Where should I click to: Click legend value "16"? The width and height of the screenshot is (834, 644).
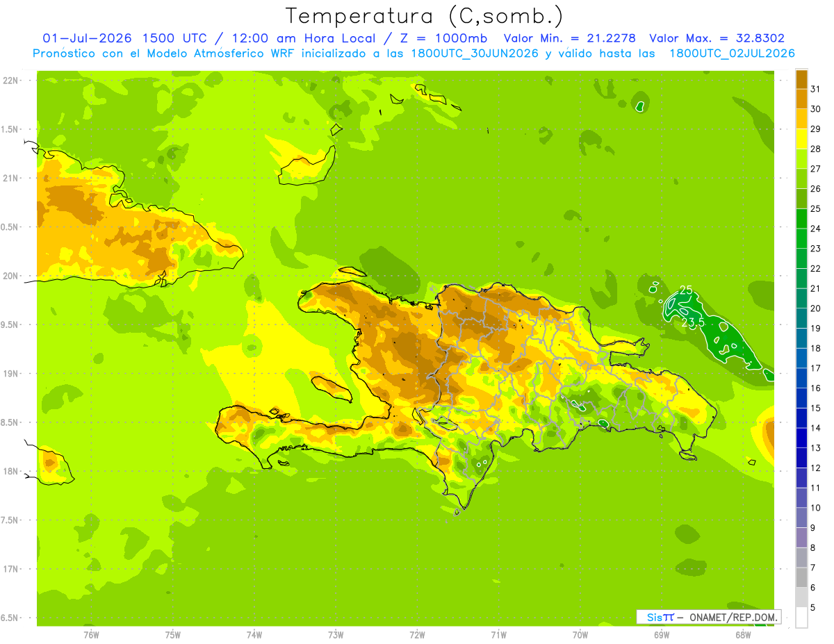tap(815, 388)
